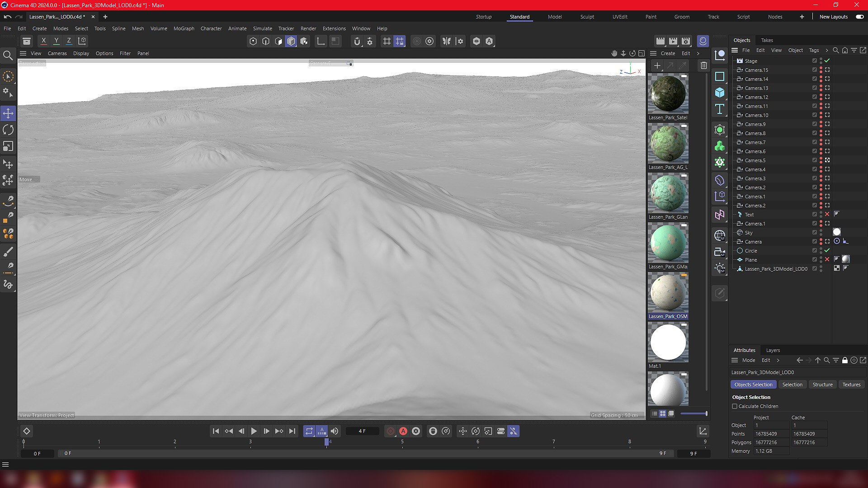
Task: Toggle the New Layouts switch
Action: [x=859, y=17]
